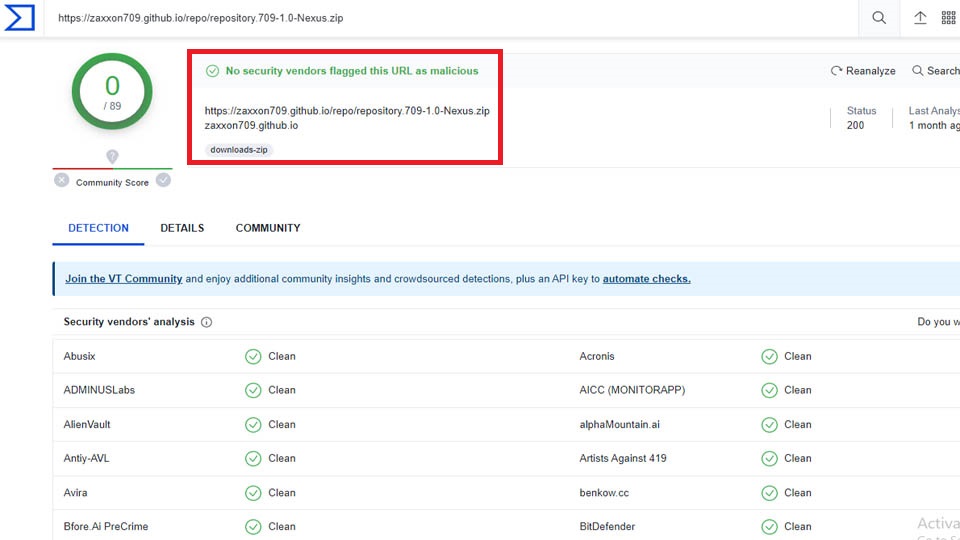Click the upload arrow icon

(x=920, y=18)
